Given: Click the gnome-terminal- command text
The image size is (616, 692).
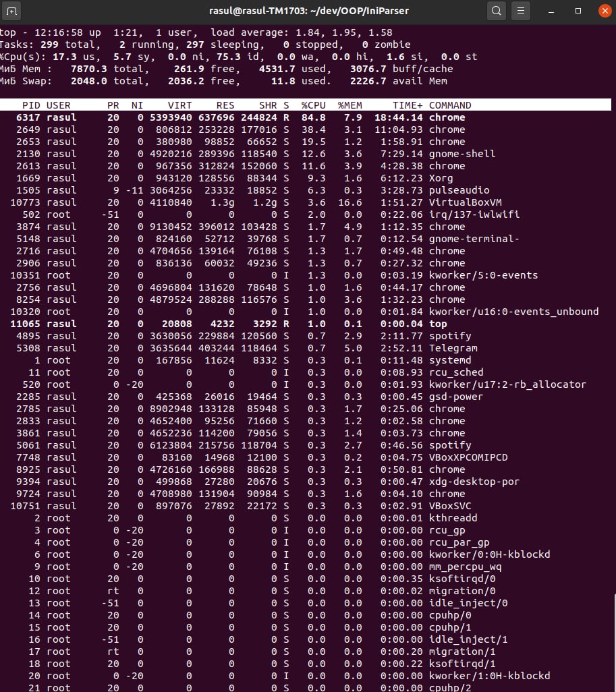Looking at the screenshot, I should (x=474, y=239).
